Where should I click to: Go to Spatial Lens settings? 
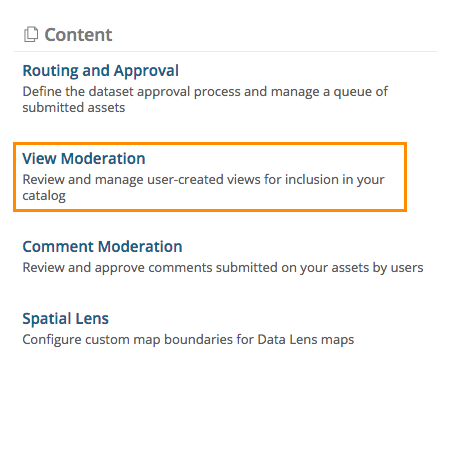(x=65, y=319)
